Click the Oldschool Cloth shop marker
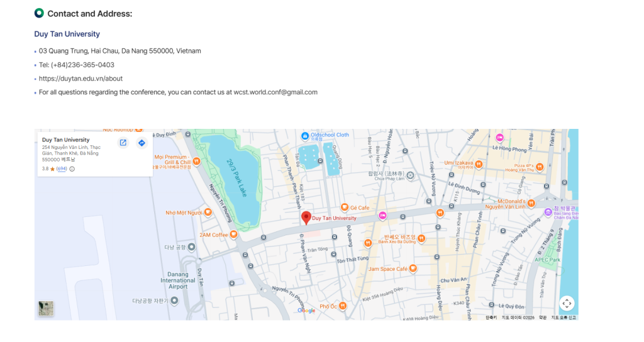Viewport: 644px width, 342px height. (305, 135)
